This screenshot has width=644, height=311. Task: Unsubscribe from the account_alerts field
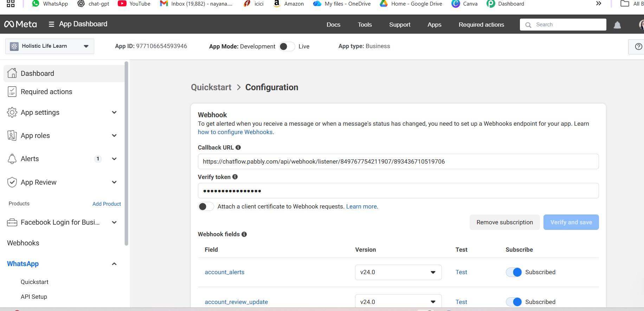pyautogui.click(x=514, y=272)
